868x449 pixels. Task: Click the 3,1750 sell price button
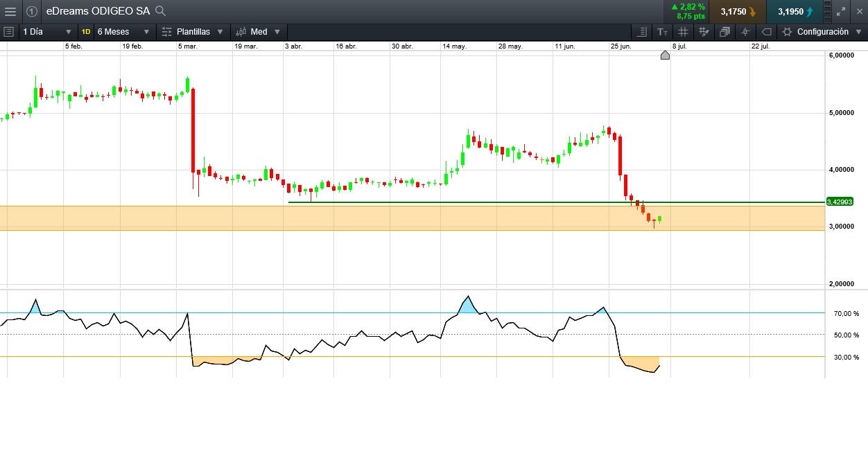tap(738, 12)
